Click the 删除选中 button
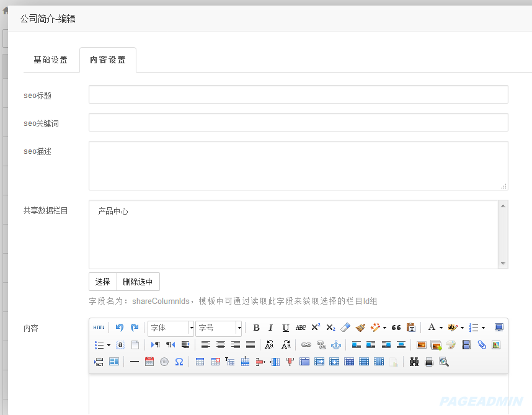 [138, 282]
